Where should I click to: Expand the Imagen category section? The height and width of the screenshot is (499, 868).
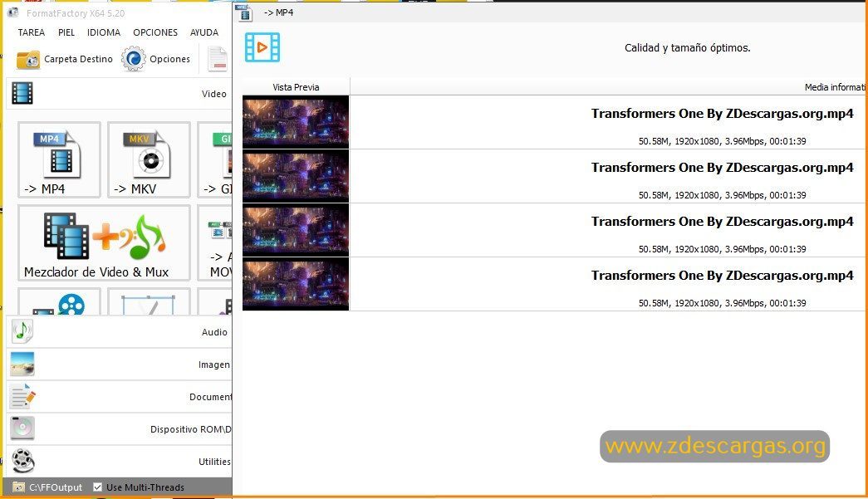point(119,364)
